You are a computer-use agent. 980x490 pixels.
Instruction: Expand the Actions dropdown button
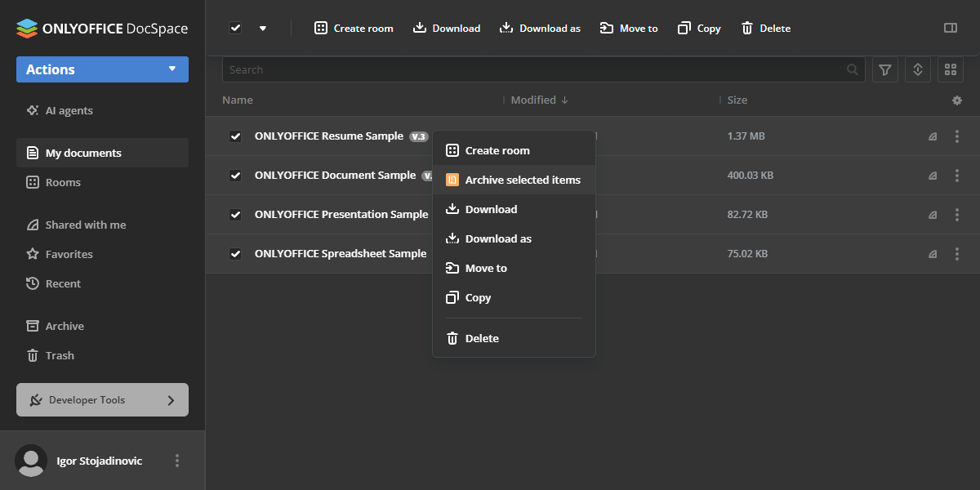(x=102, y=69)
